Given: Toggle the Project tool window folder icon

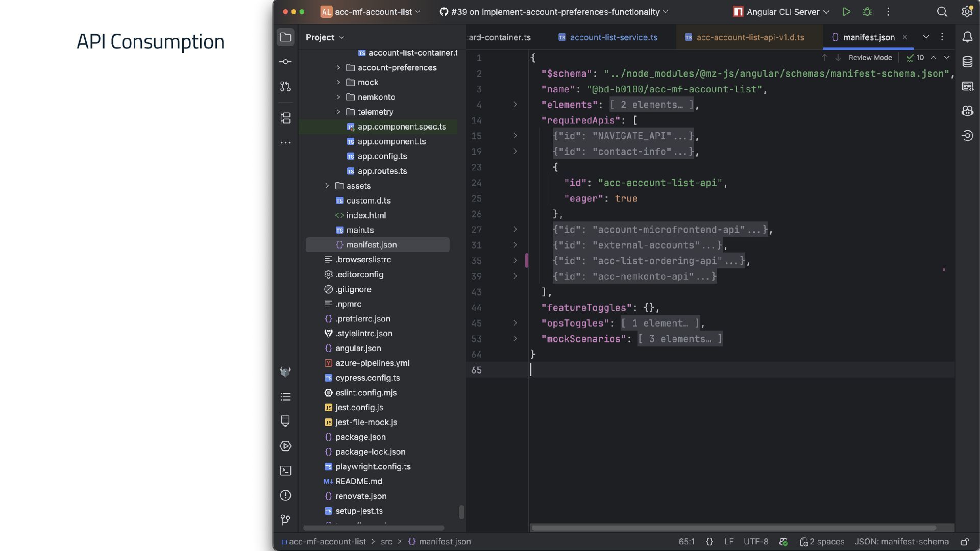Looking at the screenshot, I should pyautogui.click(x=286, y=37).
